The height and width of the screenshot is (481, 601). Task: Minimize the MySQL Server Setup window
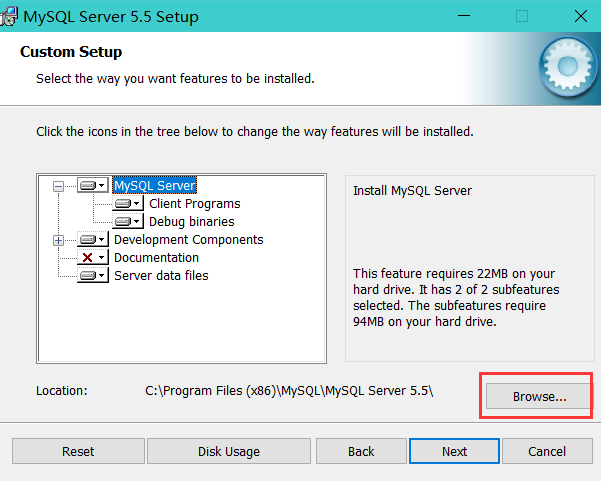pos(464,16)
